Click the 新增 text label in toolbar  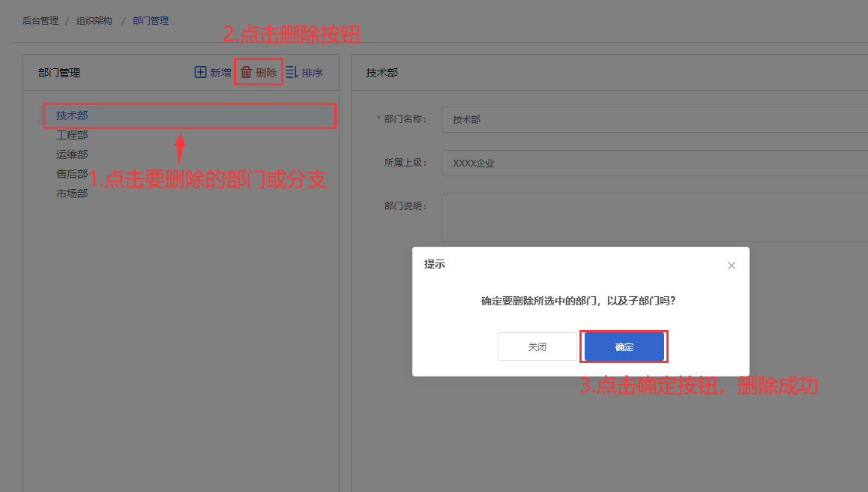(220, 73)
